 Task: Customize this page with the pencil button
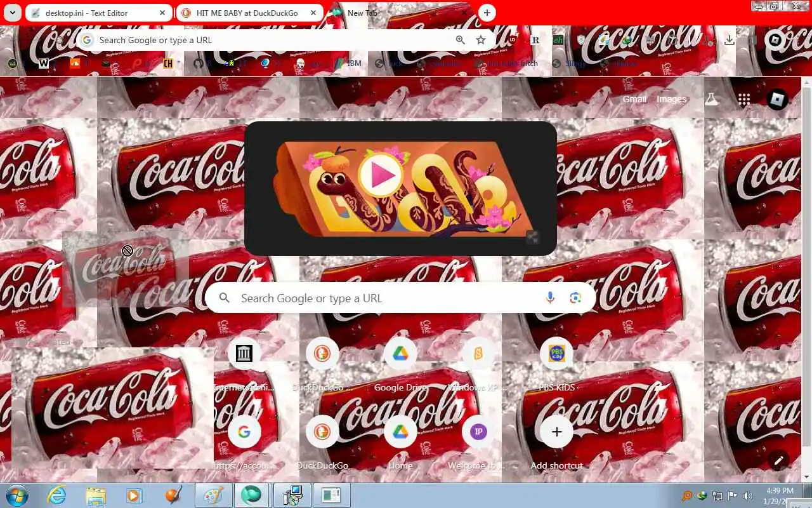click(778, 460)
